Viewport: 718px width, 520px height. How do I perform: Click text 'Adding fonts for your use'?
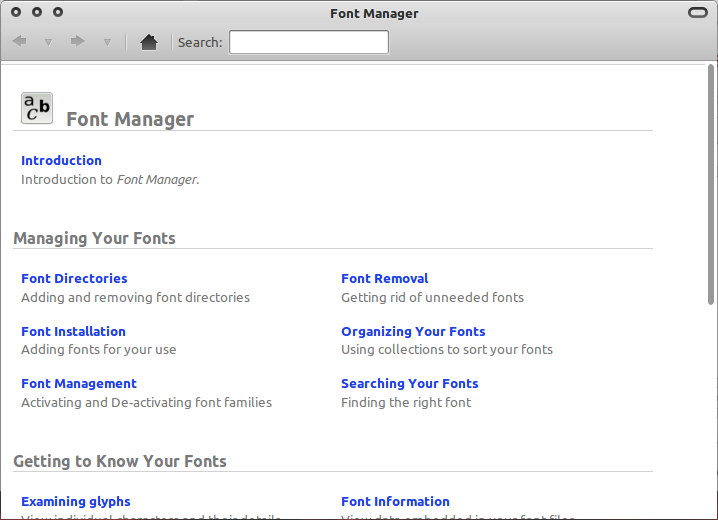pos(98,350)
